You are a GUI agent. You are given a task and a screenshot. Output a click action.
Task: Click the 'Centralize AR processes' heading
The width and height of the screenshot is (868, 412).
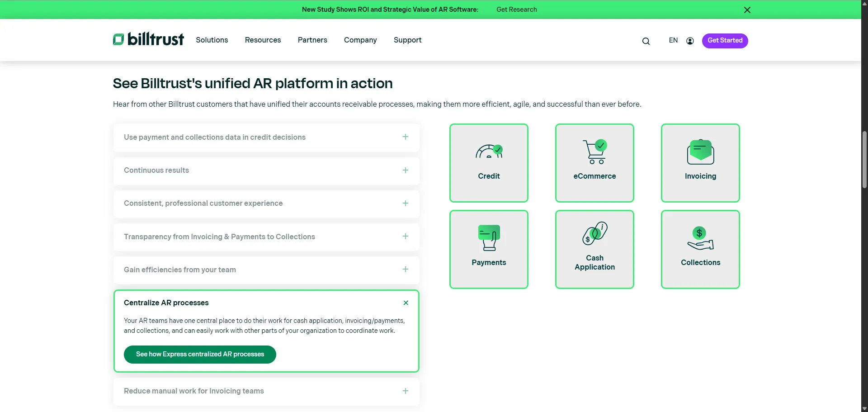click(x=166, y=303)
